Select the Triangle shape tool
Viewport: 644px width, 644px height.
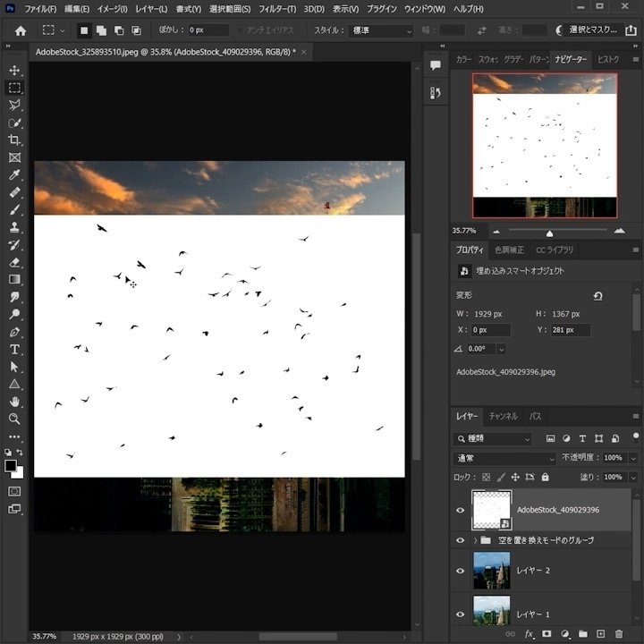(x=15, y=385)
